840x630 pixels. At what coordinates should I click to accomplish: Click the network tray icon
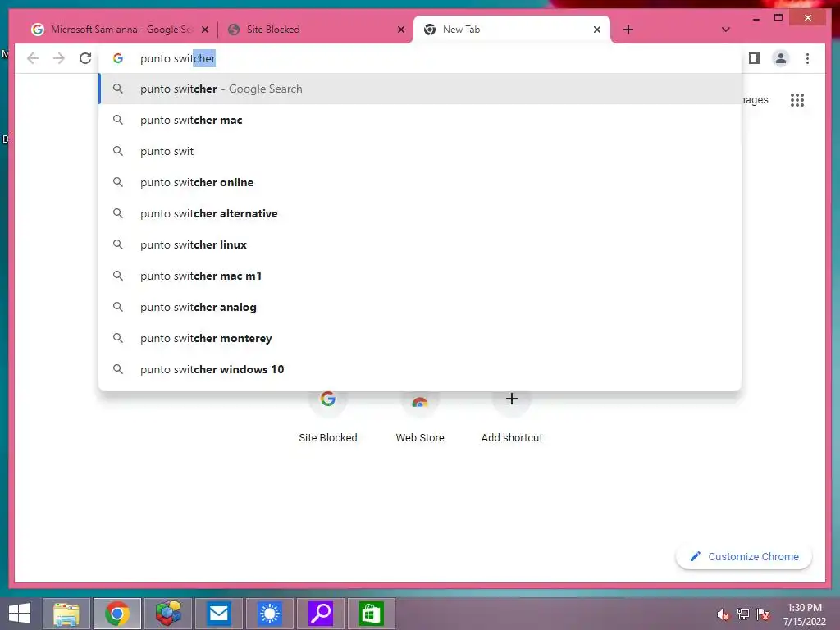click(743, 614)
